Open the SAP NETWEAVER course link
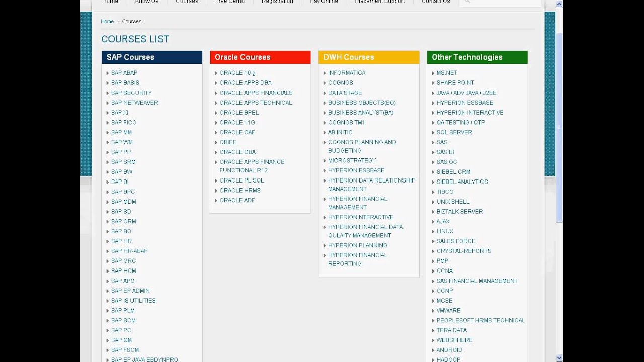644x362 pixels. point(135,103)
